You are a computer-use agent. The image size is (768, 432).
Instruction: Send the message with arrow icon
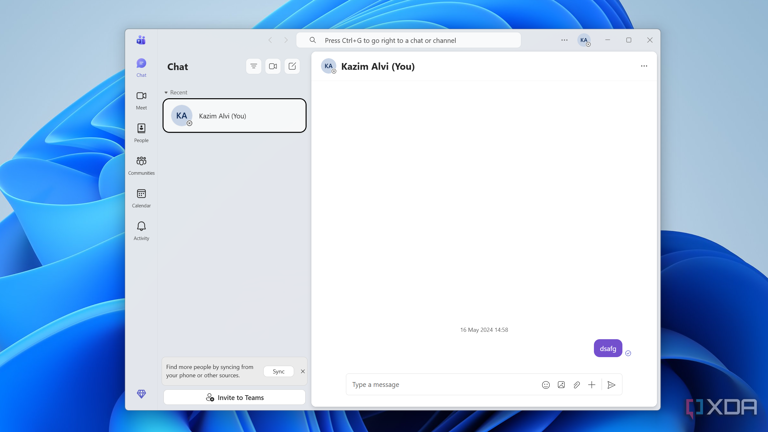point(611,385)
